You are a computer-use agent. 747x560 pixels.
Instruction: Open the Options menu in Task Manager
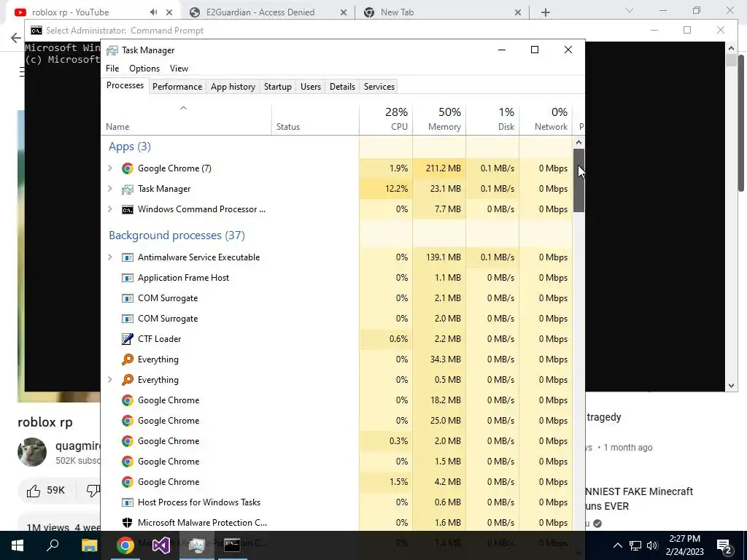point(144,69)
